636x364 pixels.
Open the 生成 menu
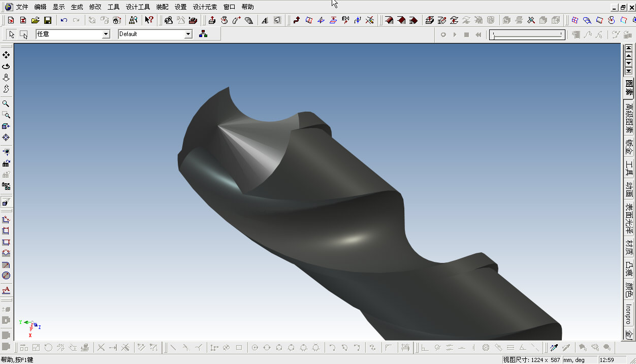click(x=77, y=7)
